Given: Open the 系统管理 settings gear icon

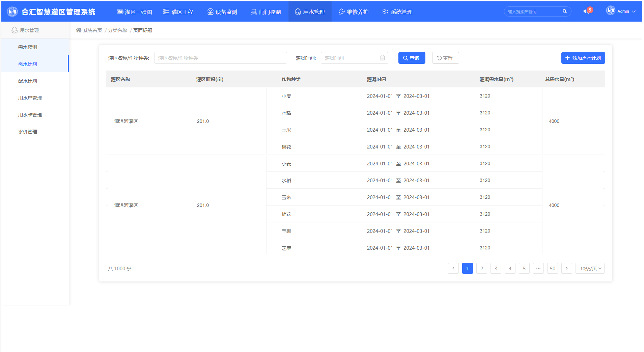Looking at the screenshot, I should (385, 11).
